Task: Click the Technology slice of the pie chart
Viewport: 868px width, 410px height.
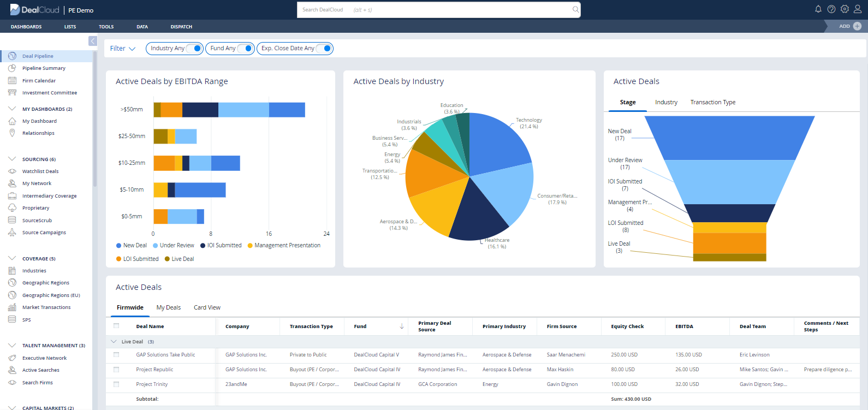Action: click(x=496, y=142)
